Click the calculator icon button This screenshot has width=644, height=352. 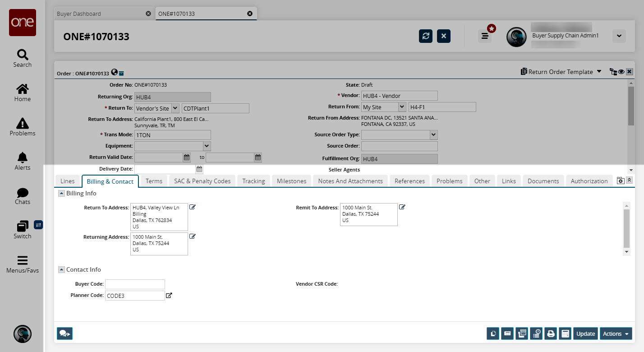pos(564,334)
